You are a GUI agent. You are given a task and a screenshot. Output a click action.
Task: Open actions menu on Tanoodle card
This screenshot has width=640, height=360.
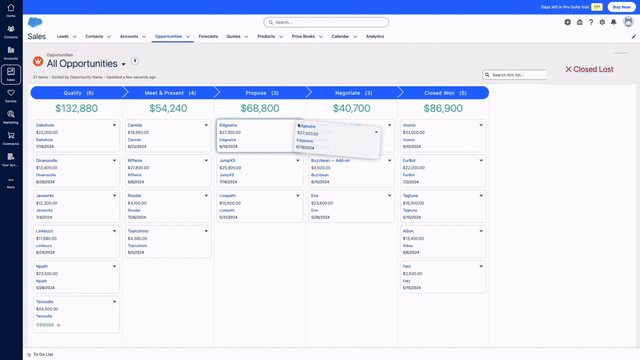tap(114, 302)
